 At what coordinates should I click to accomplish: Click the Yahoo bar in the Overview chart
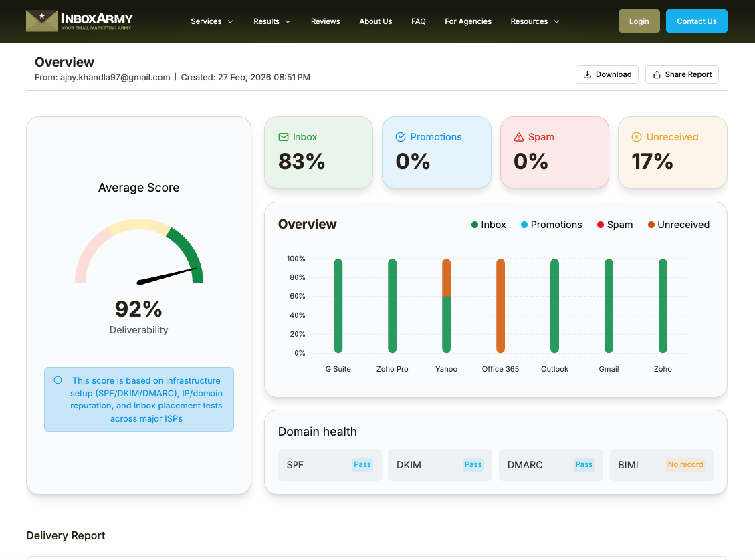pos(446,305)
